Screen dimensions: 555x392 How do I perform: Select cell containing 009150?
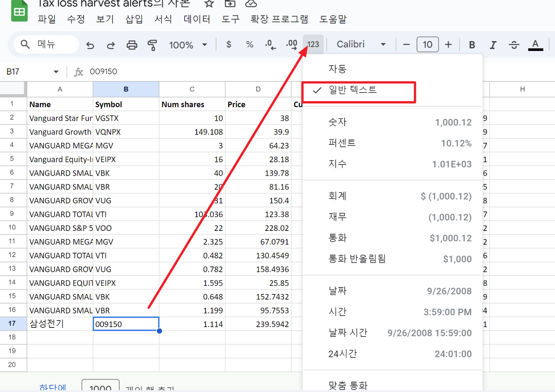tap(126, 324)
